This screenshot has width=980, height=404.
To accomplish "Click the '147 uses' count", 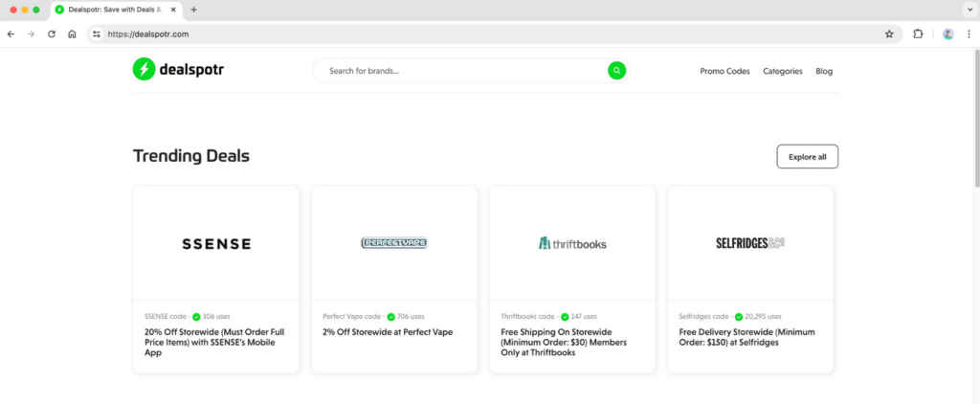I will 584,317.
